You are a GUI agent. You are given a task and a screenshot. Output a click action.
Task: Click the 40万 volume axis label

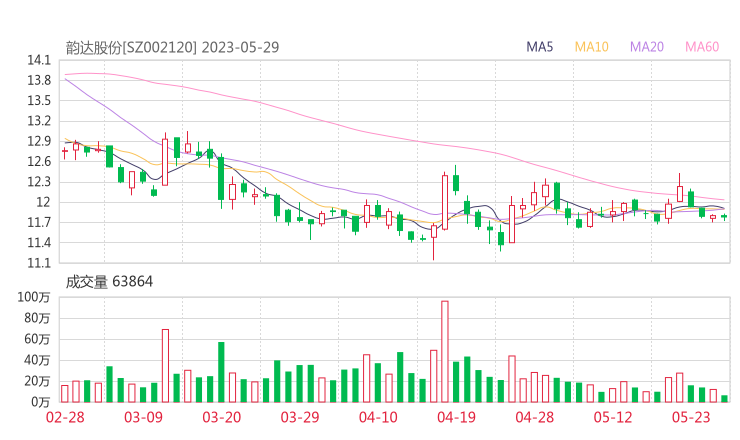coord(37,360)
